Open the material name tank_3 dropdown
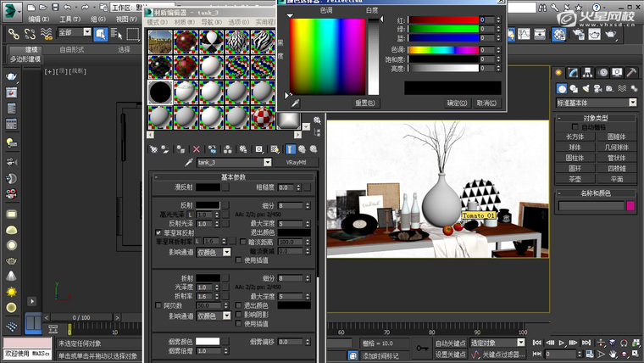 pyautogui.click(x=268, y=162)
